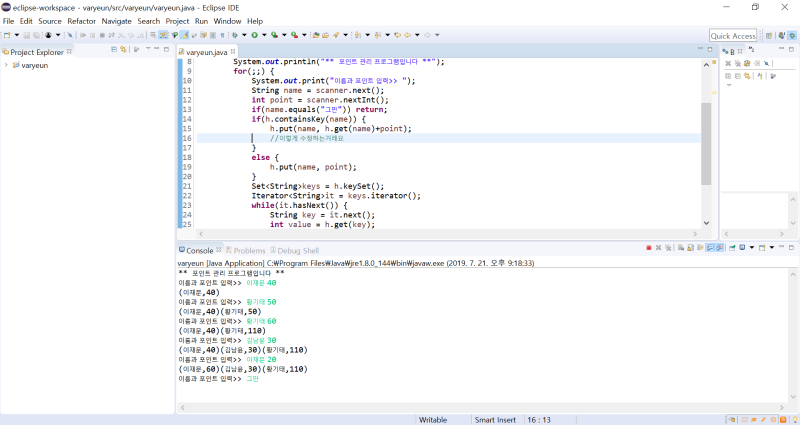This screenshot has height=425, width=800.
Task: Click the 16 : 13 cursor position in status bar
Action: click(x=539, y=420)
